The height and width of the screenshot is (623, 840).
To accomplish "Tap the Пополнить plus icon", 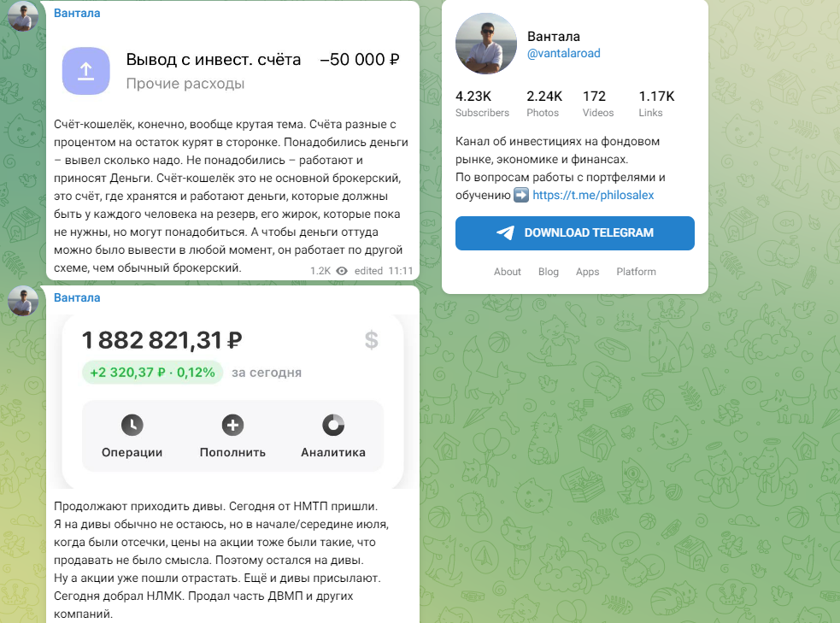I will pyautogui.click(x=232, y=425).
